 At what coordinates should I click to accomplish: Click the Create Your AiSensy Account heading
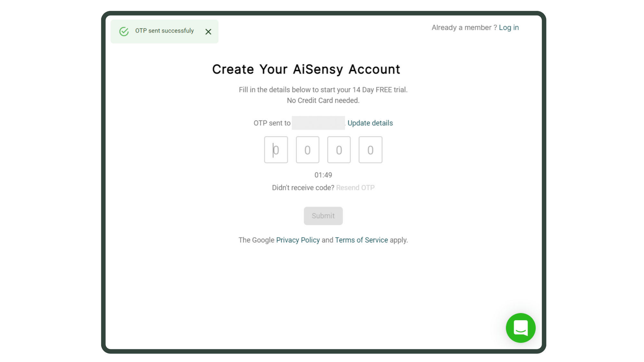pyautogui.click(x=306, y=69)
